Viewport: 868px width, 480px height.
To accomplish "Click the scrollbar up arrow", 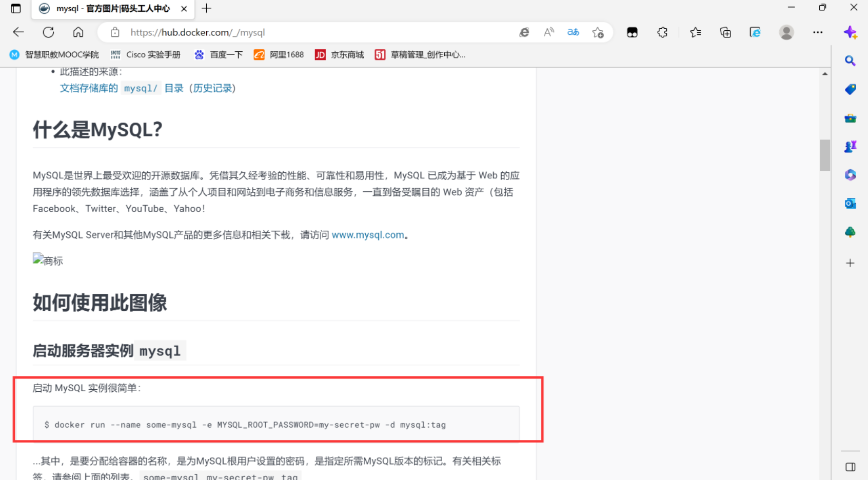I will pyautogui.click(x=825, y=74).
